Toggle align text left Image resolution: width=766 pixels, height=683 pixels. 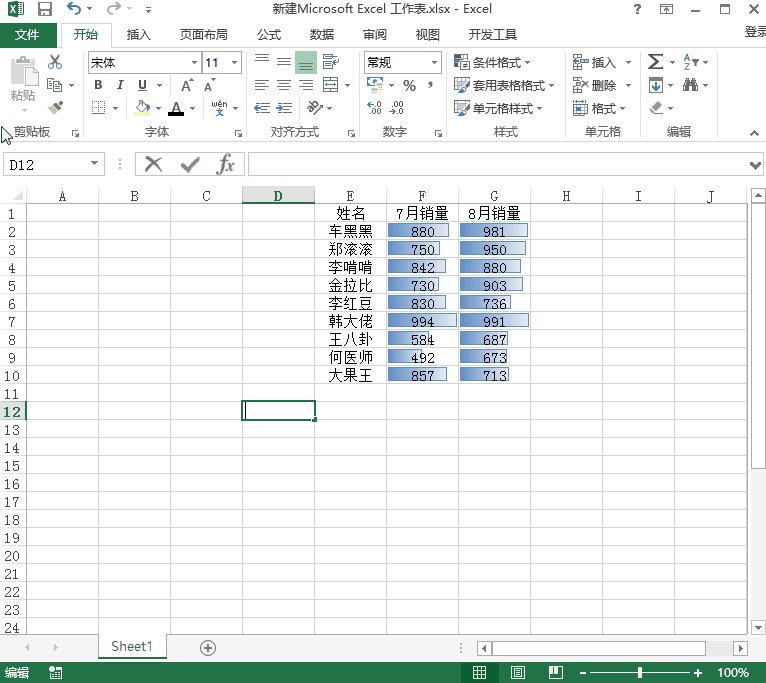tap(262, 85)
